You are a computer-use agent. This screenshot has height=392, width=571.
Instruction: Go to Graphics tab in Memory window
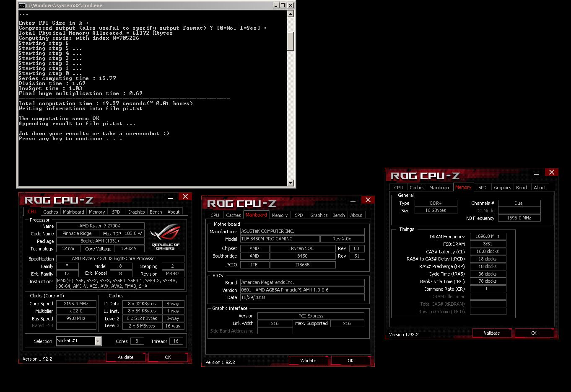[503, 188]
